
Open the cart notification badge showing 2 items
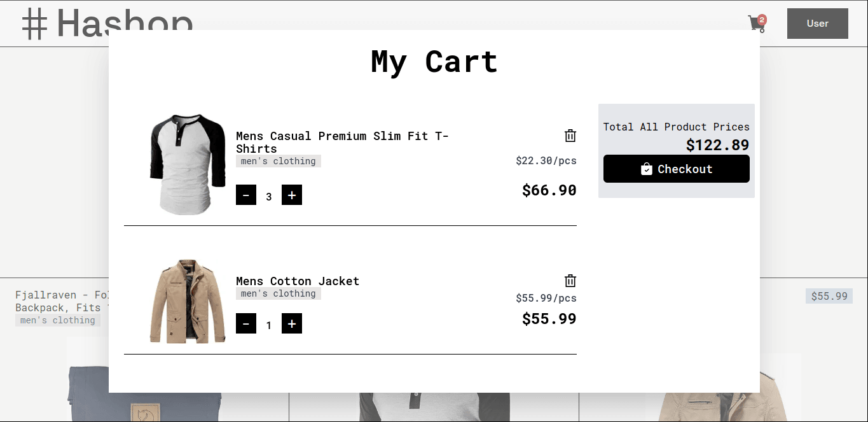click(x=761, y=18)
